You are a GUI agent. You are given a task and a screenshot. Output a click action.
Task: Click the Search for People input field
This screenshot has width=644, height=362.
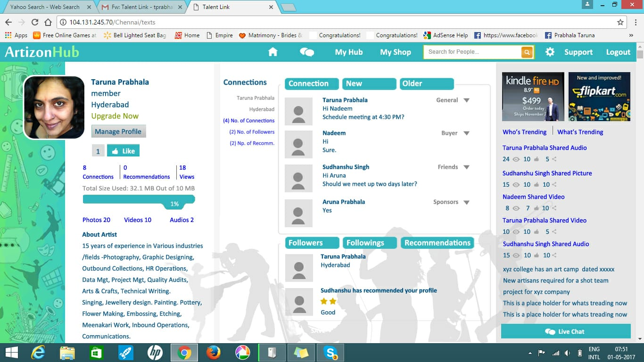472,52
